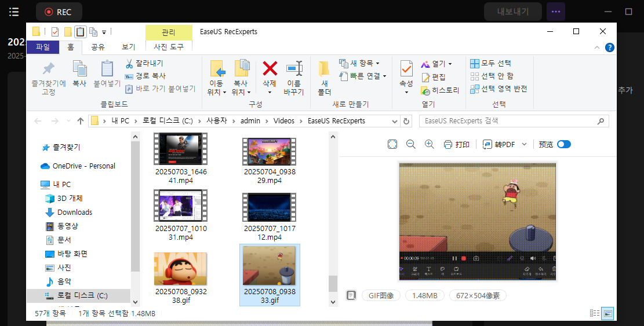Image resolution: width=644 pixels, height=326 pixels.
Task: Open the Share (공유) ribbon tab
Action: (x=98, y=47)
